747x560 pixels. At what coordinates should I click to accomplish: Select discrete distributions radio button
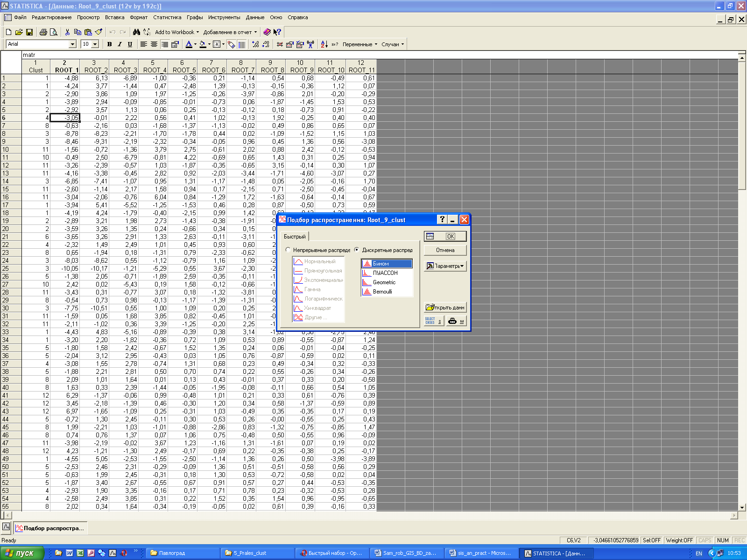357,250
